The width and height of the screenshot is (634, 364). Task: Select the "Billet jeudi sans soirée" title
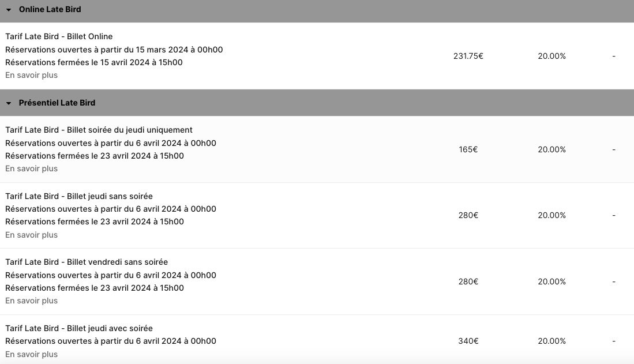tap(79, 196)
